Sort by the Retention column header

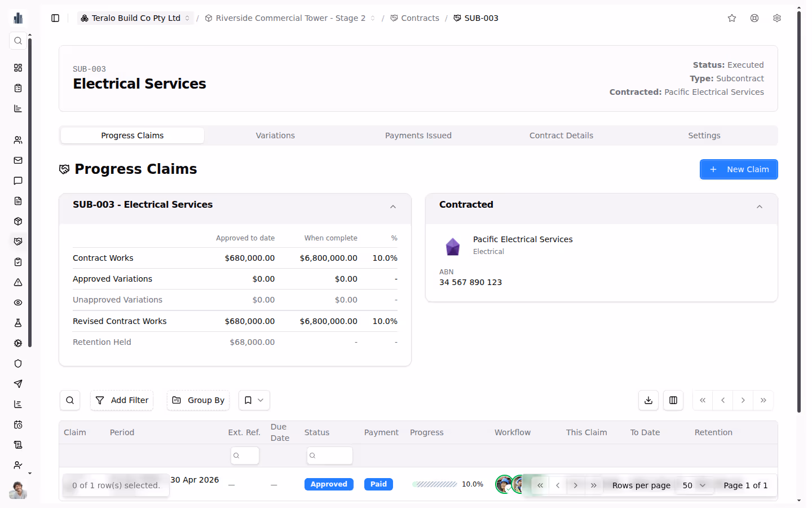[713, 432]
